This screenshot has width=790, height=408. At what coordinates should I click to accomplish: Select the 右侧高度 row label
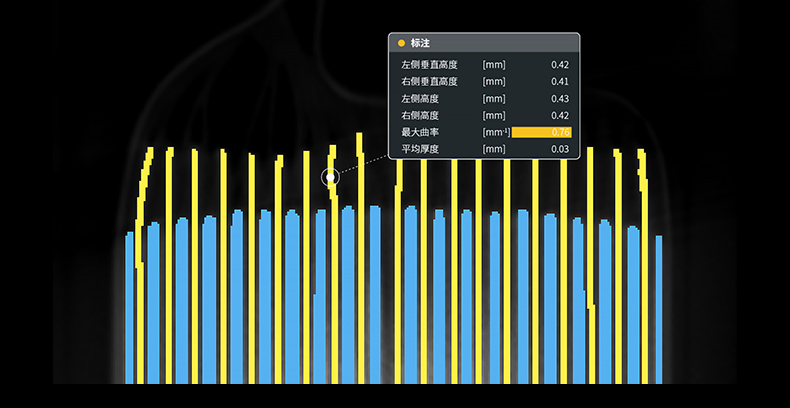point(420,115)
